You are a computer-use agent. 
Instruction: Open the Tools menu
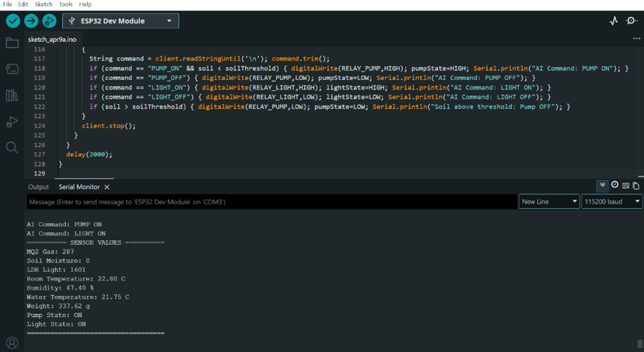[65, 4]
